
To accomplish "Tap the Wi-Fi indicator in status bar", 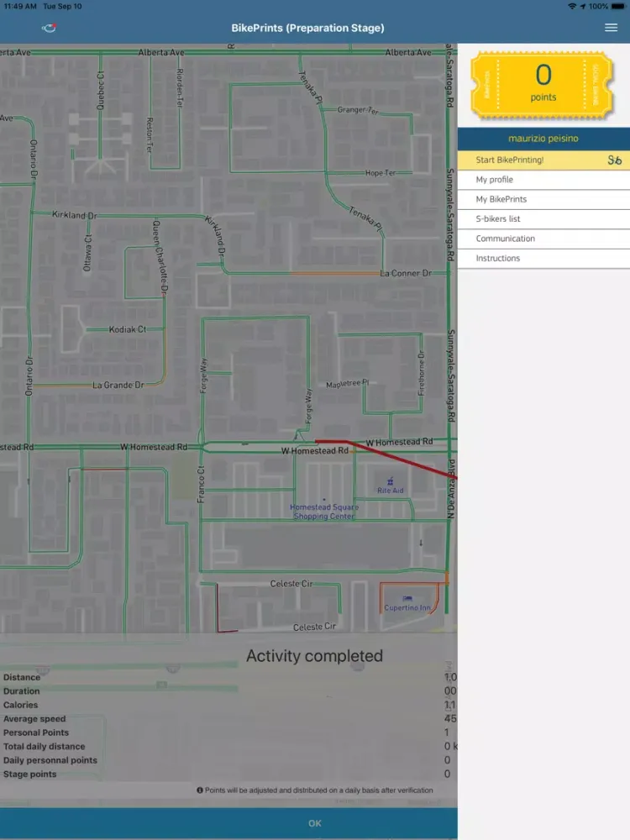I will 571,7.
